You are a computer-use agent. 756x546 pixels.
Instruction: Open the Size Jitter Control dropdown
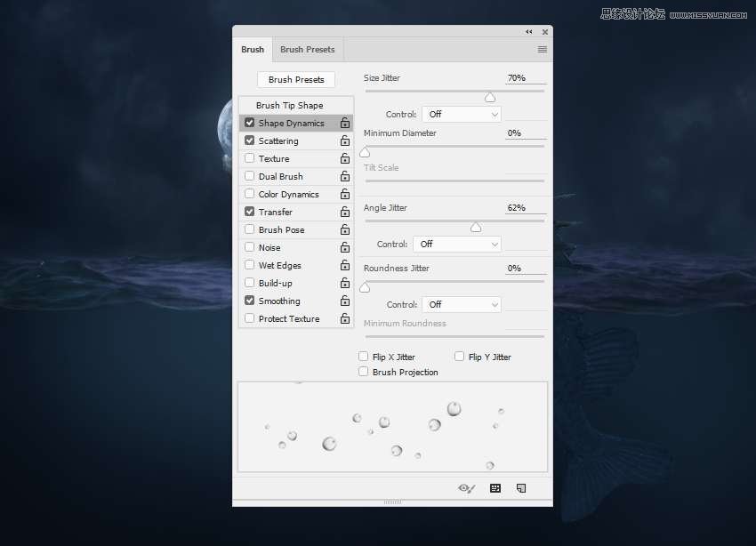[461, 115]
